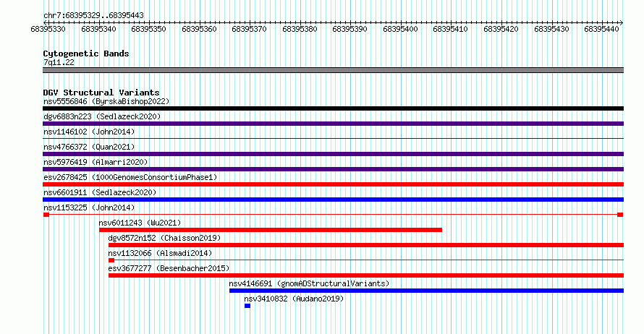Click ruler position 68395400

pyautogui.click(x=400, y=29)
